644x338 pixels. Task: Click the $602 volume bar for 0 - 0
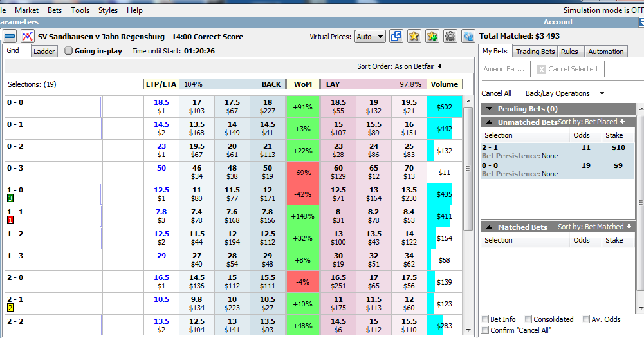[x=445, y=106]
